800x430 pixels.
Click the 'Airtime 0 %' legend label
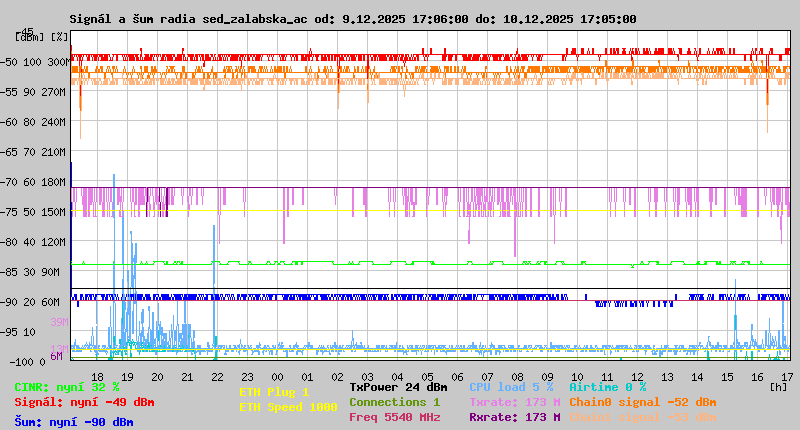608,387
